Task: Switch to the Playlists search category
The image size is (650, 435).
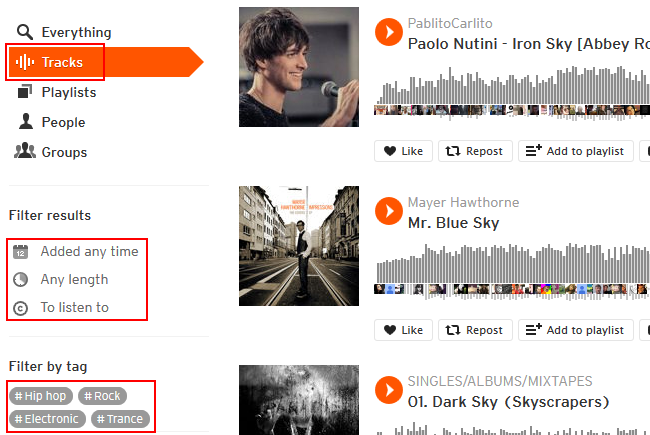Action: (x=57, y=92)
